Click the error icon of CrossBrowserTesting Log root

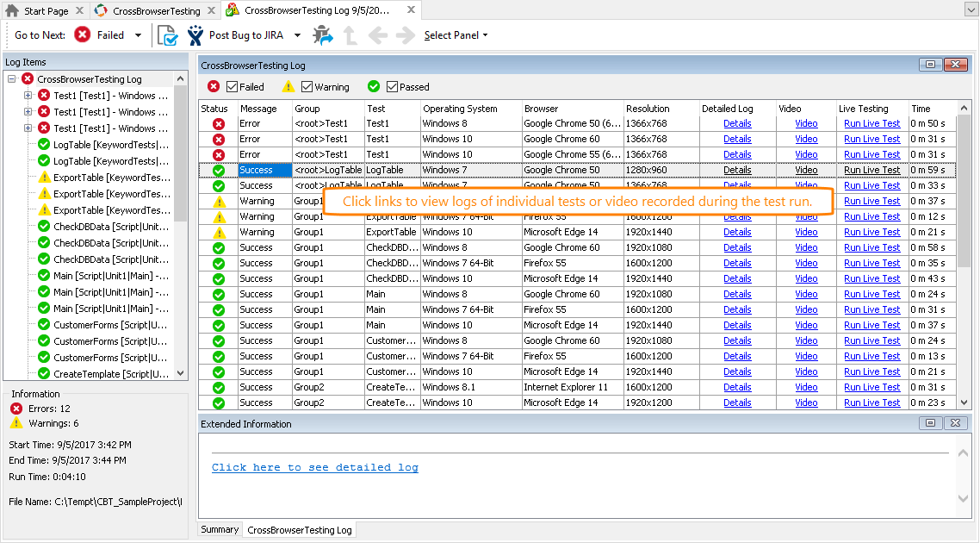pos(28,78)
